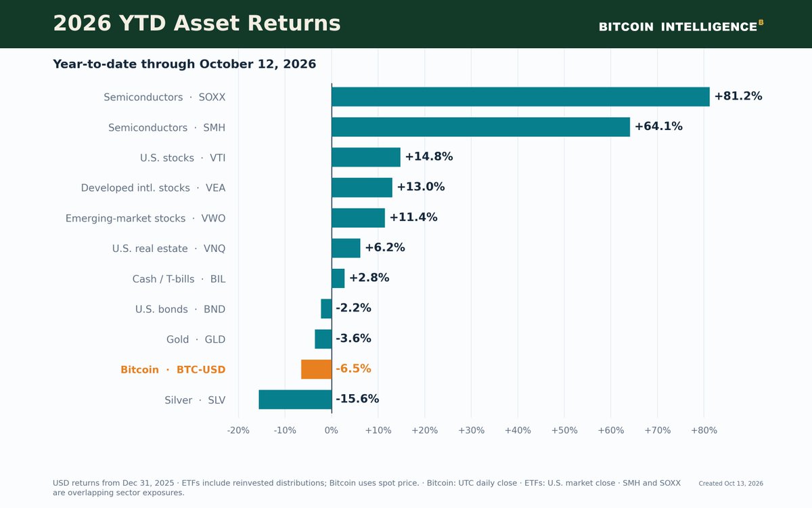Viewport: 812px width, 508px height.
Task: Select the SOXX semiconductors bar
Action: coord(520,97)
